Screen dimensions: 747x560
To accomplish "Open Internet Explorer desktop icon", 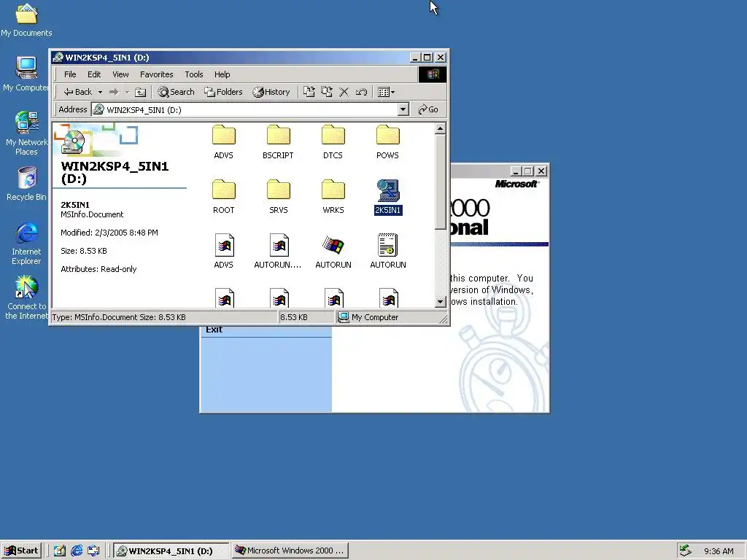I will tap(26, 243).
